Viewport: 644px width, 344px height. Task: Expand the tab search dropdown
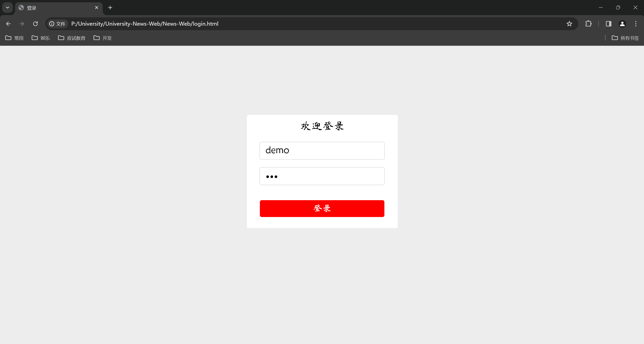8,8
